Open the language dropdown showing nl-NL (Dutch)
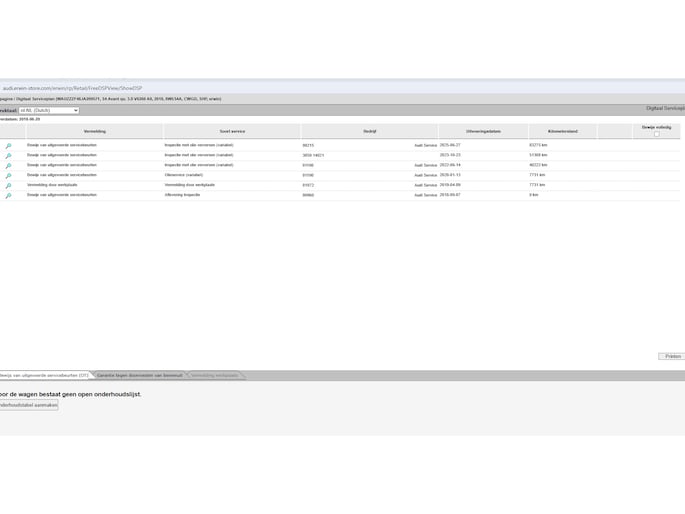The width and height of the screenshot is (685, 514). click(48, 110)
